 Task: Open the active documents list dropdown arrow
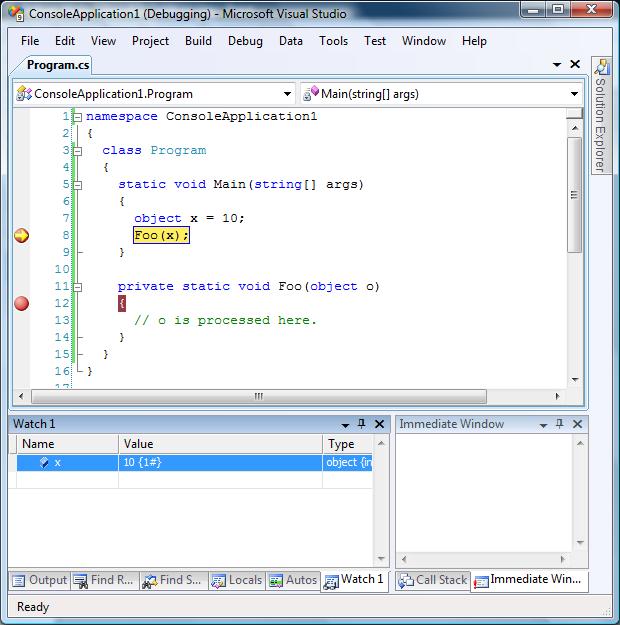[557, 64]
